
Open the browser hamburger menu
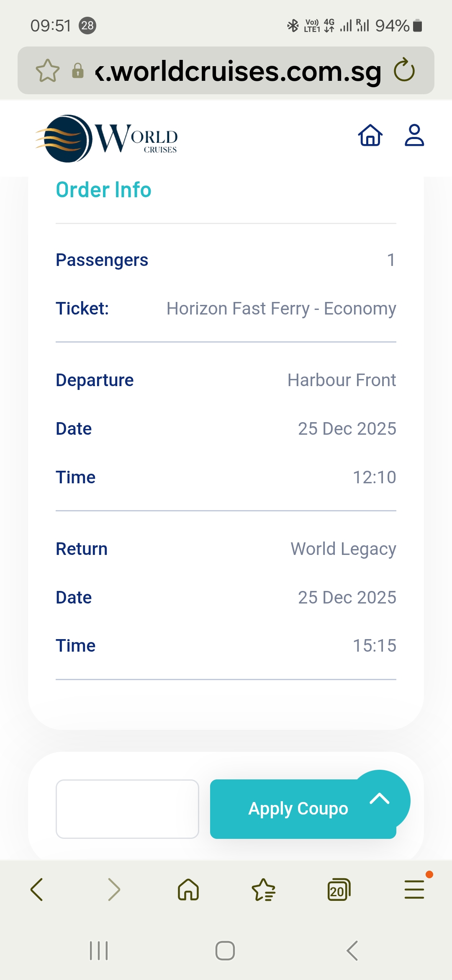(x=414, y=890)
